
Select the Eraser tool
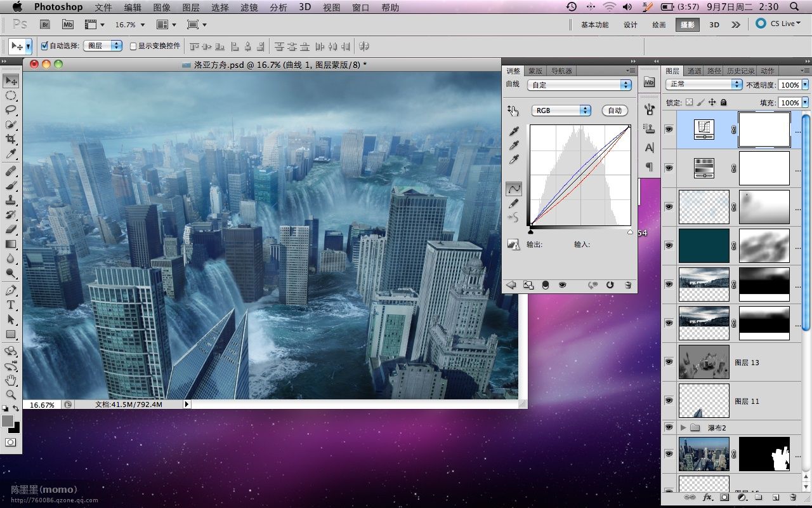pyautogui.click(x=11, y=229)
